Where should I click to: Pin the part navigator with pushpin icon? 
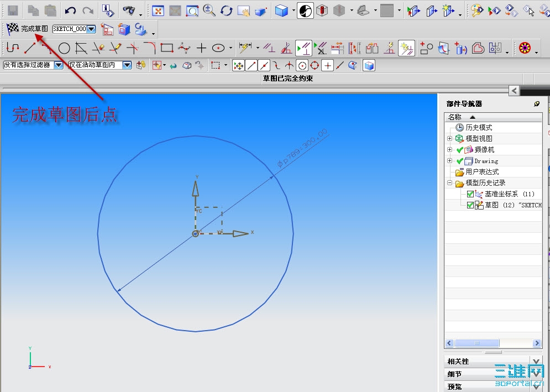[537, 104]
